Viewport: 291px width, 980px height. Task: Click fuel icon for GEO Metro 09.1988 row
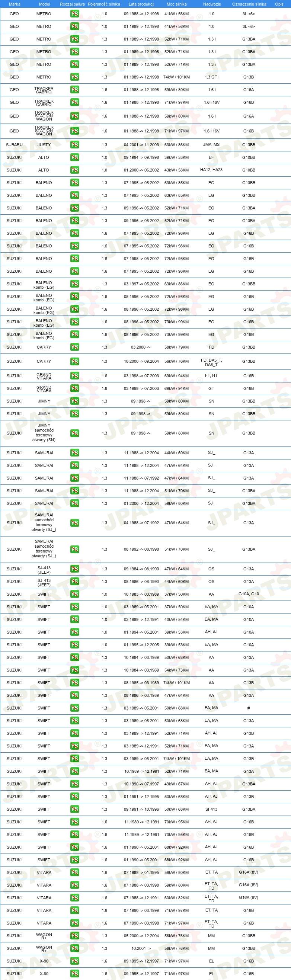74,14
